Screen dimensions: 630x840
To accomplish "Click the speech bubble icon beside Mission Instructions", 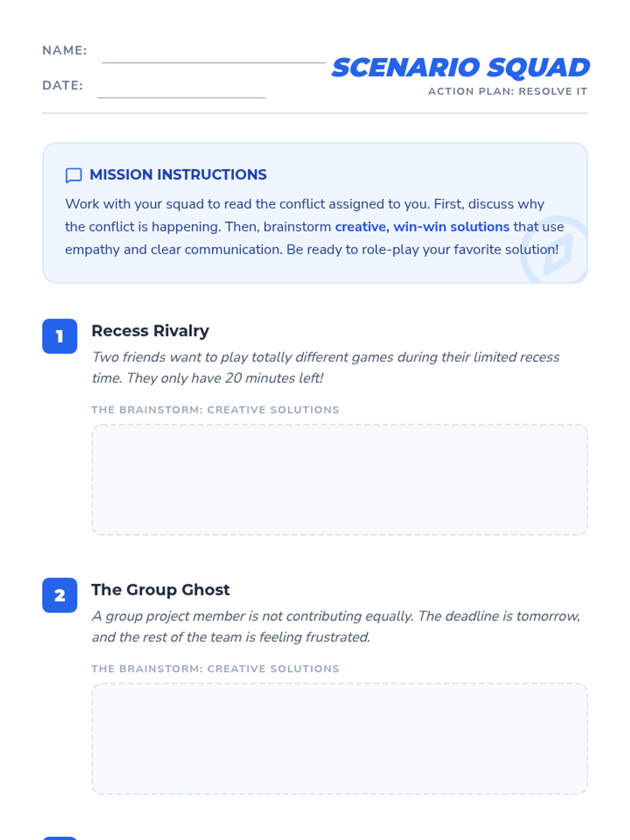I will coord(73,175).
